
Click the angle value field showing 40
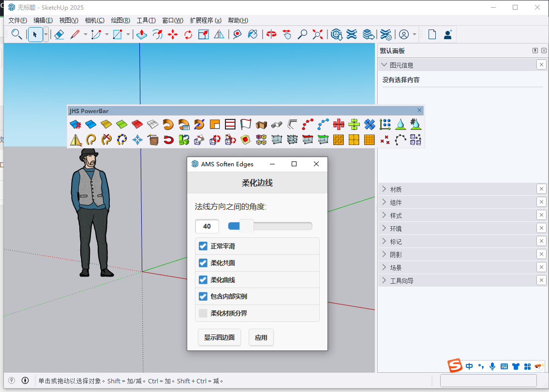click(207, 226)
